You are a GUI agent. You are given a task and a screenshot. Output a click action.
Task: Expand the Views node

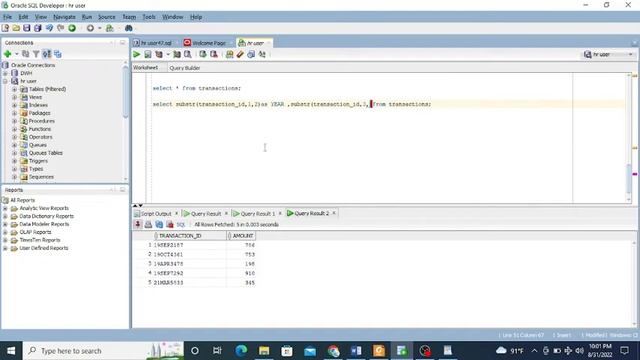click(x=15, y=97)
